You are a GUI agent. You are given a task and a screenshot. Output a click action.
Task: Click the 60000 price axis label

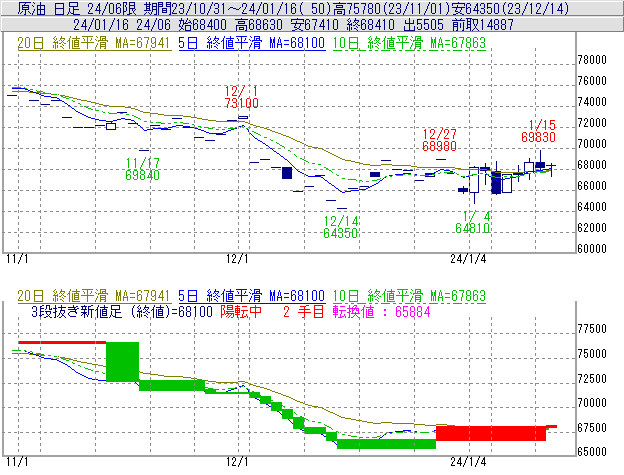tap(592, 249)
